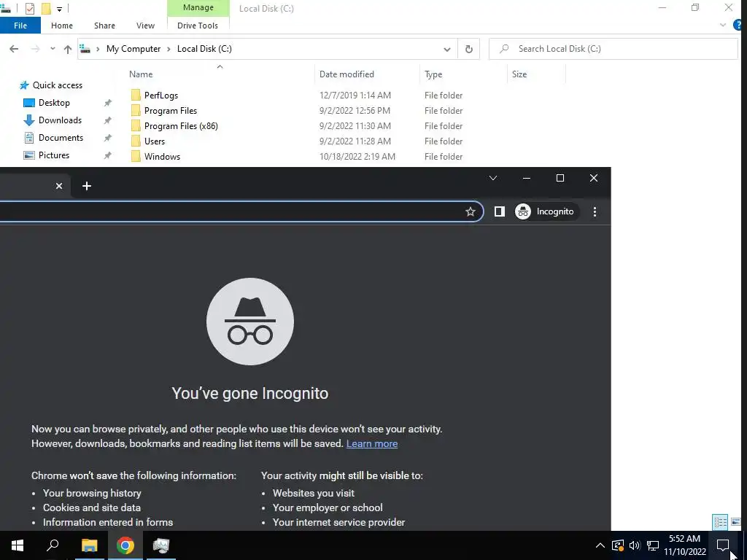747x560 pixels.
Task: Bookmark this tab with the star icon
Action: tap(471, 211)
